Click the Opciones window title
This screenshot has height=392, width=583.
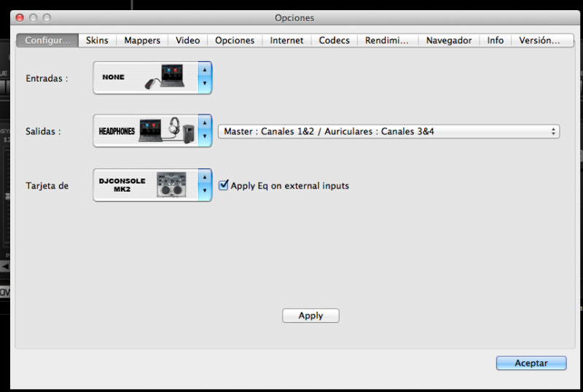point(294,18)
